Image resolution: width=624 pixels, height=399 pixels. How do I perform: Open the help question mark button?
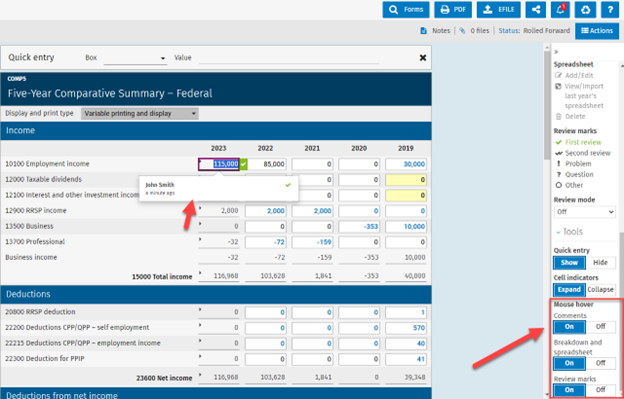[610, 10]
